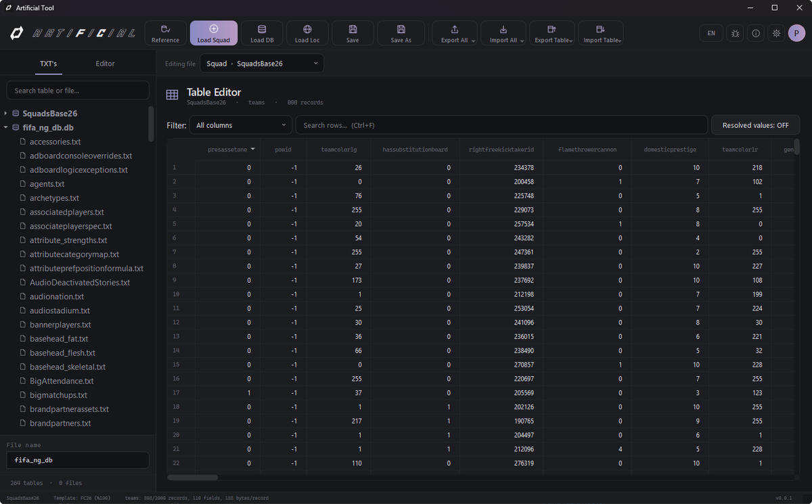Open the Import Table dropdown arrow

[620, 41]
